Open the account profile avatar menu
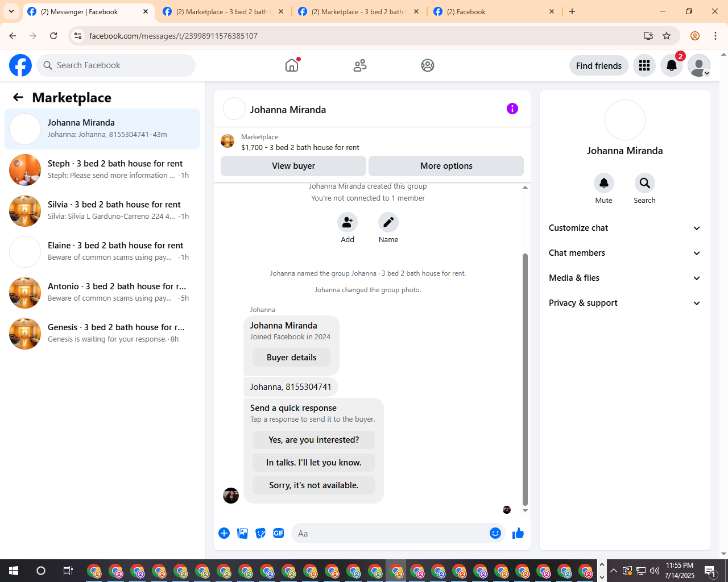Viewport: 728px width, 582px height. coord(699,65)
